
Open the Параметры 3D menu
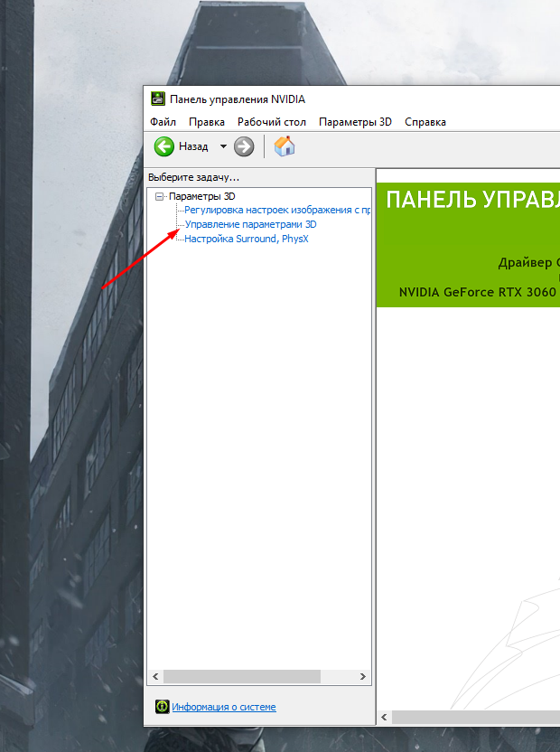click(355, 122)
